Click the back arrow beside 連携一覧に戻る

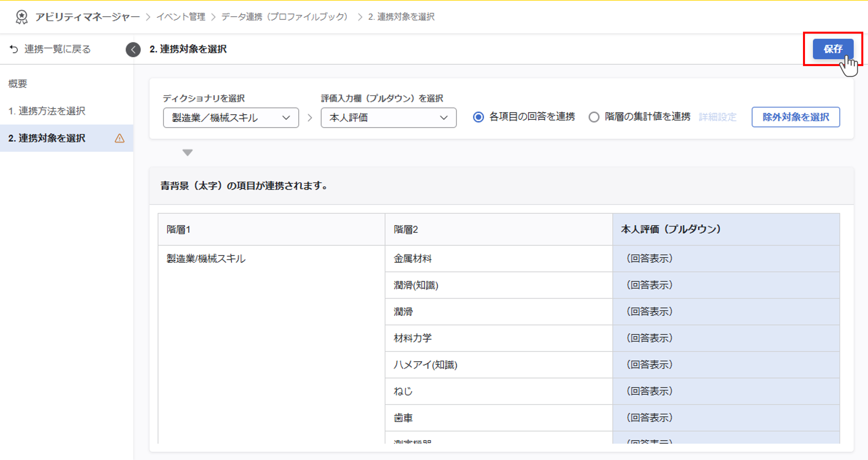pos(14,49)
